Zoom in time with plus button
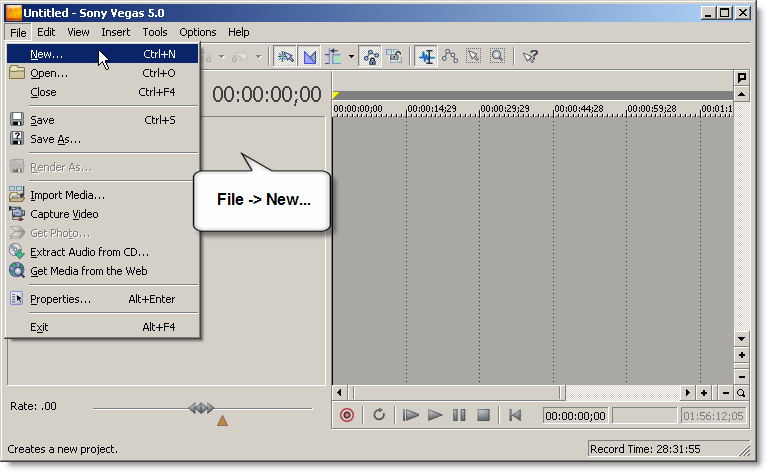Viewport: 767px width, 472px height. click(704, 392)
